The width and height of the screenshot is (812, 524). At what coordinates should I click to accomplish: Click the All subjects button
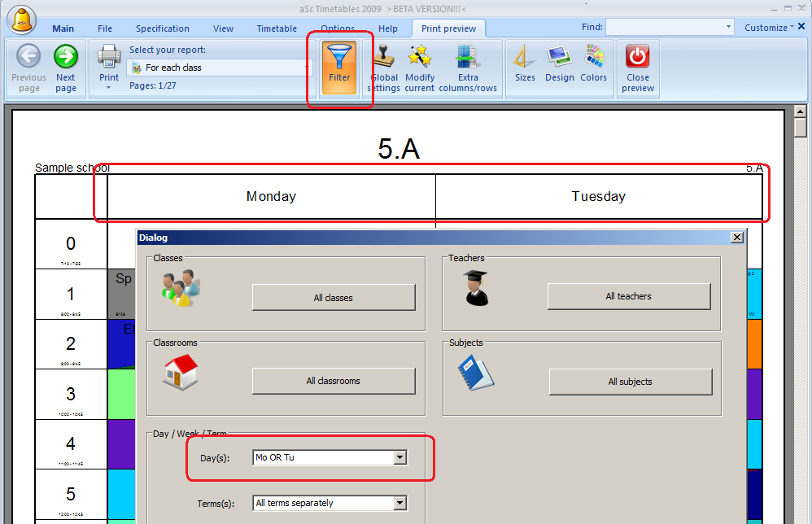tap(630, 382)
